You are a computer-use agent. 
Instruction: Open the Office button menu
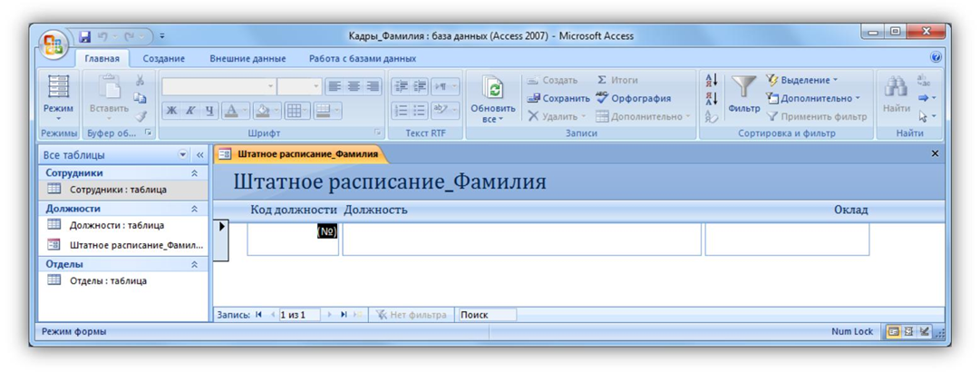(52, 44)
